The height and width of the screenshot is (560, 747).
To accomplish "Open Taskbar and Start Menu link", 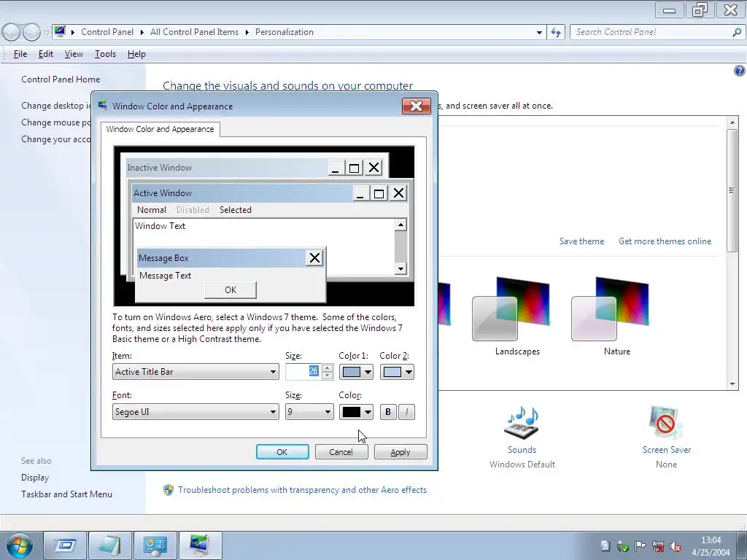I will click(x=66, y=494).
